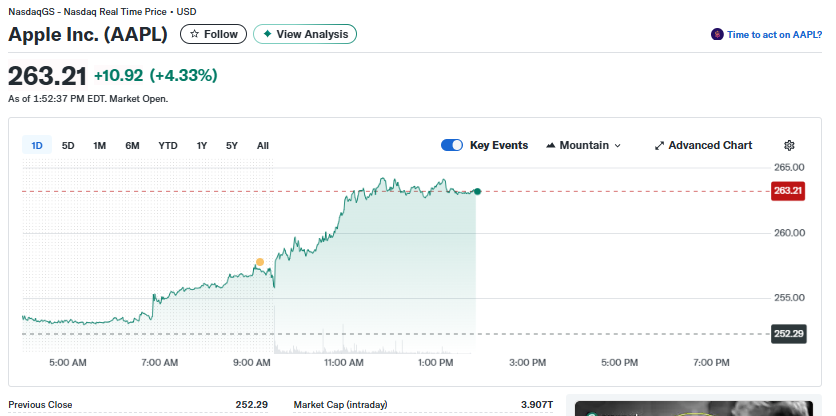Click the Mountain chart type icon
The height and width of the screenshot is (416, 836).
pyautogui.click(x=551, y=145)
